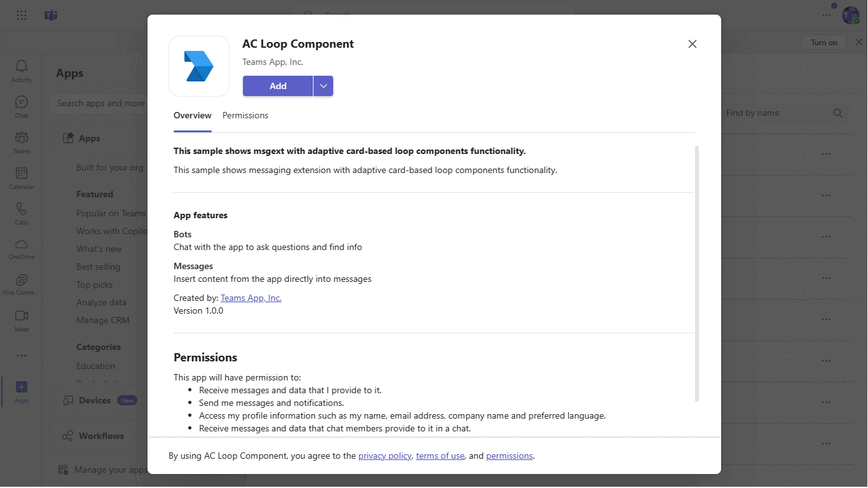Select Best selling category

(x=99, y=267)
